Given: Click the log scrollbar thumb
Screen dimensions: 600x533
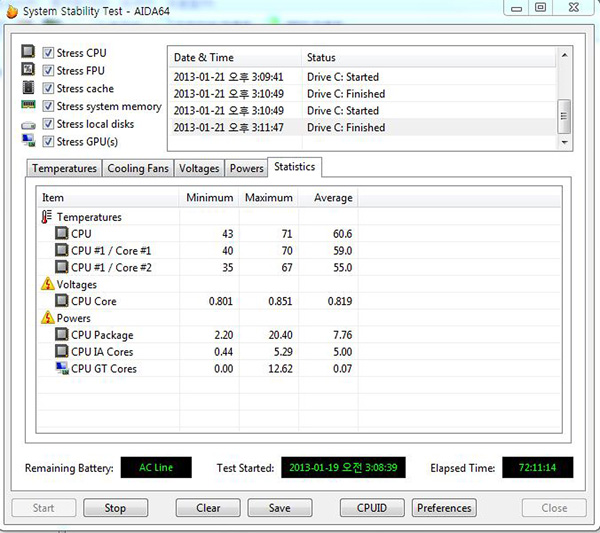Looking at the screenshot, I should tap(564, 116).
